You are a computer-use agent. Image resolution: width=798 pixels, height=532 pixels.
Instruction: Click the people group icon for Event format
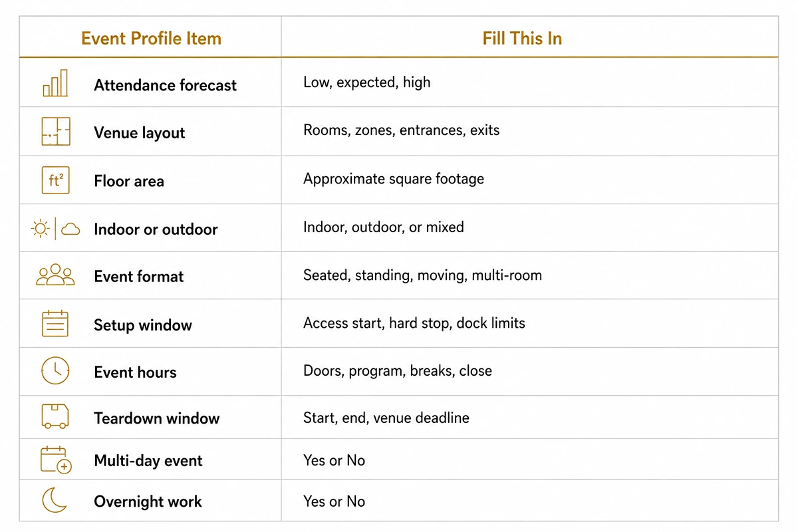pyautogui.click(x=55, y=275)
